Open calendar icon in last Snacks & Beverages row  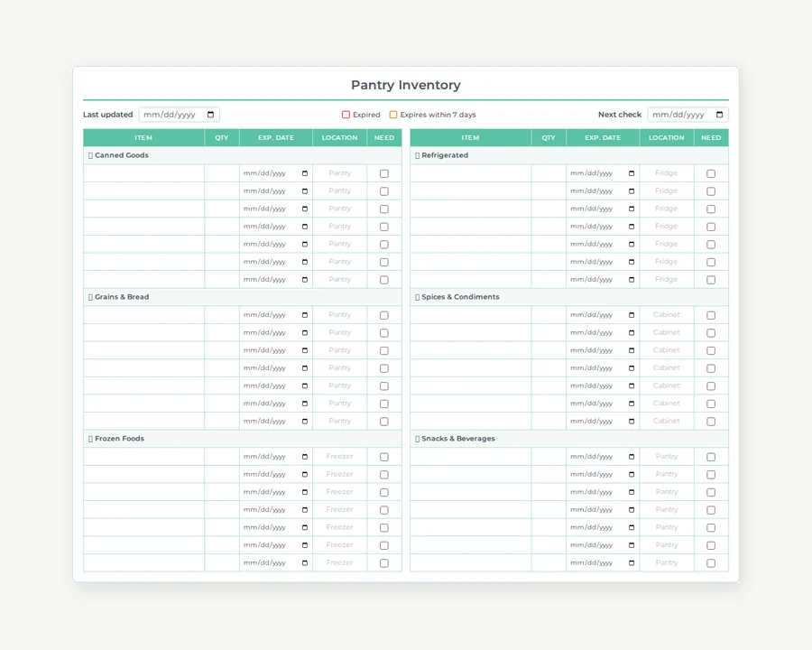coord(632,562)
